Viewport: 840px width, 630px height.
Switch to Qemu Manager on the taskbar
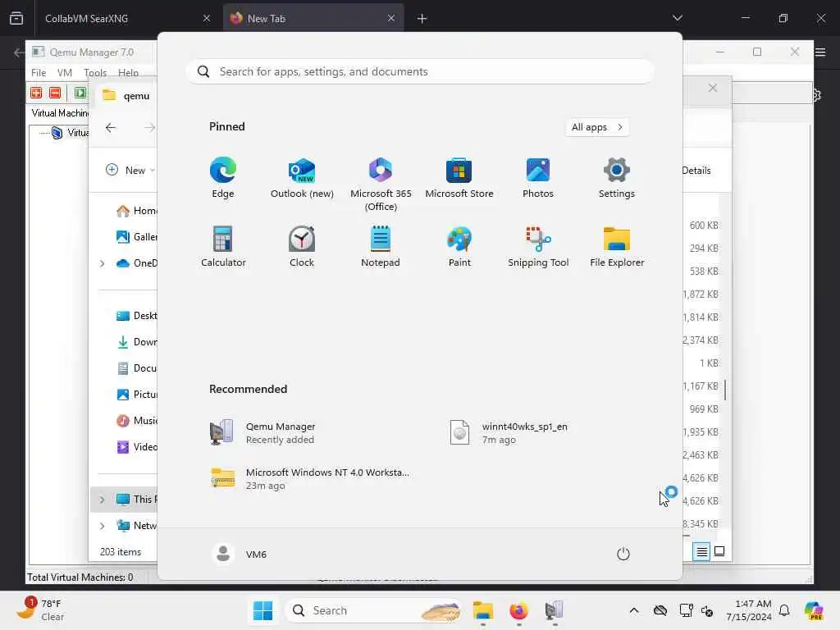tap(555, 610)
